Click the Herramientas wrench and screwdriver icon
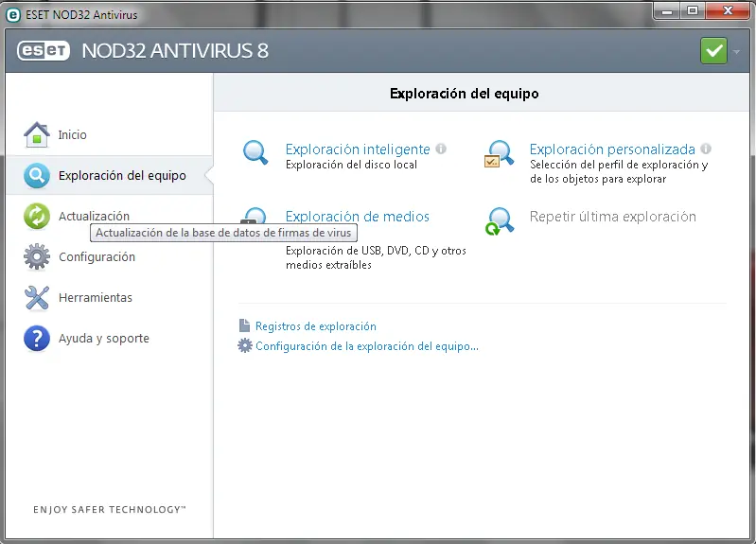 pos(37,298)
